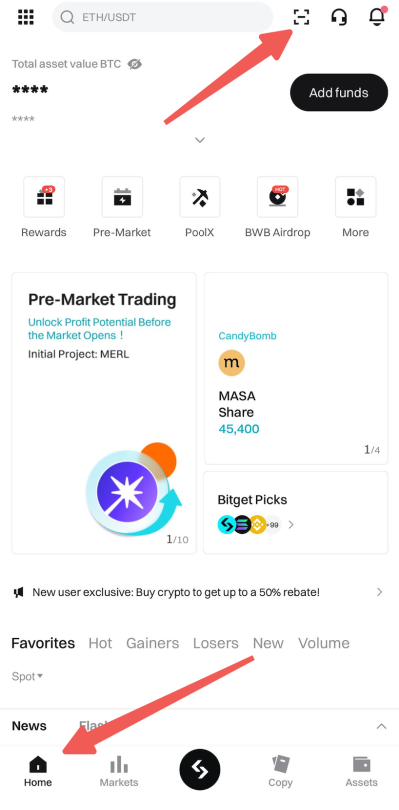Screen dimensions: 399x810
Task: Open the Pre-Market Trading banner card
Action: [x=104, y=413]
